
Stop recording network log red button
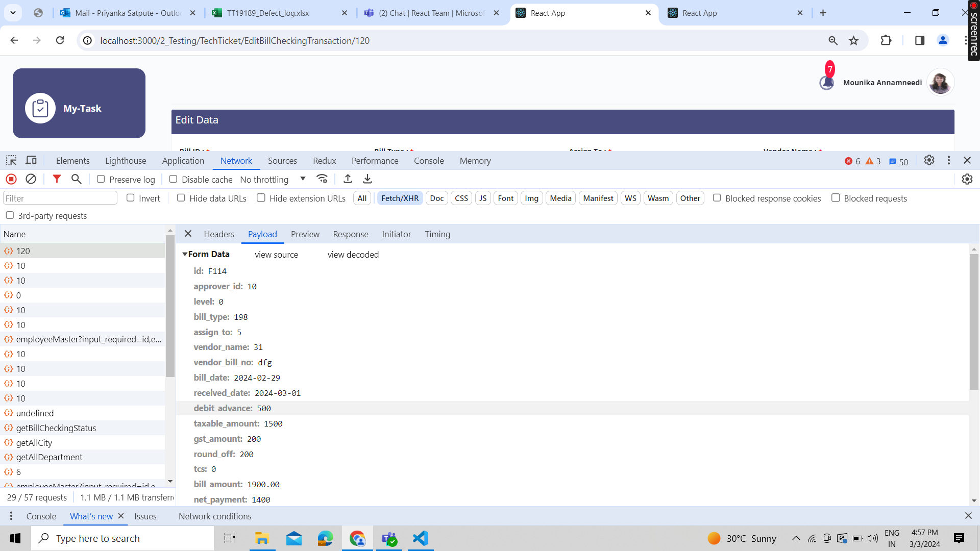[x=11, y=179]
